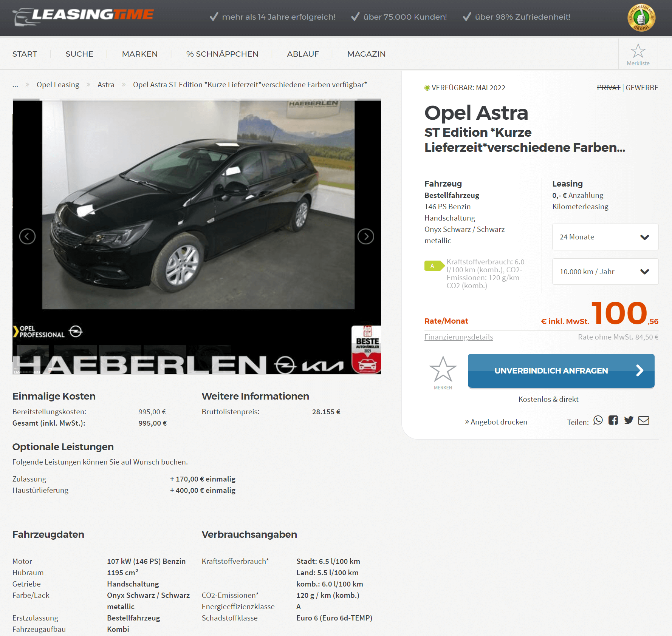Open the % SCHNÄPPCHEN menu item
The height and width of the screenshot is (636, 672).
(x=222, y=54)
